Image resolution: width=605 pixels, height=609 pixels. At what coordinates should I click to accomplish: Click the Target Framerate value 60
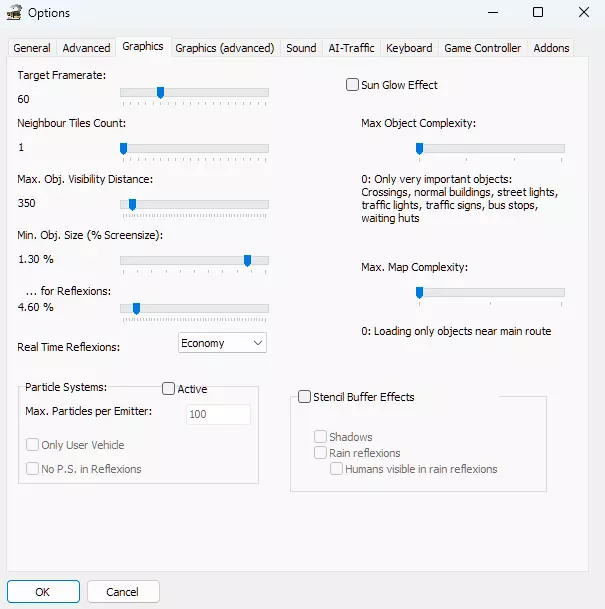(x=23, y=99)
